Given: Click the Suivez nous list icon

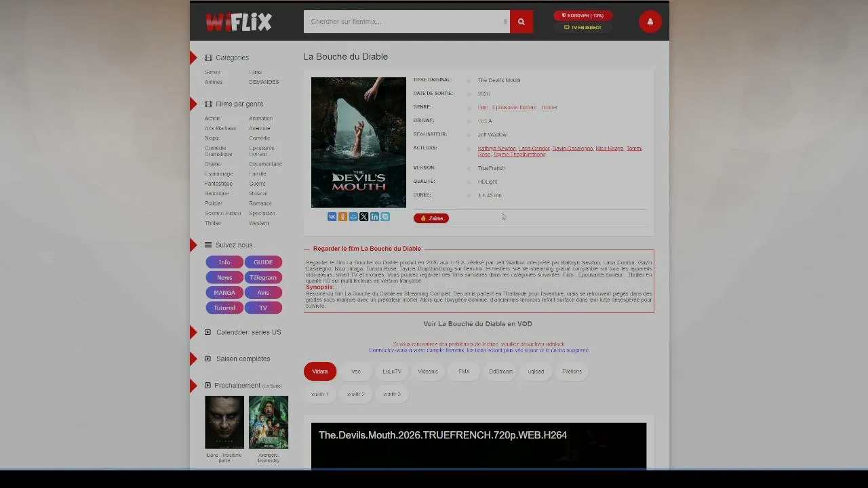Looking at the screenshot, I should [208, 245].
